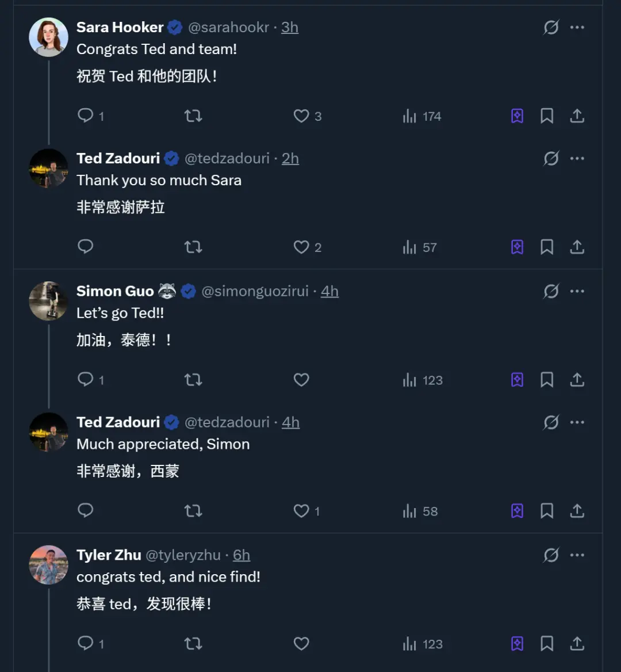Open the @tyleryzhu handle link
This screenshot has width=621, height=672.
183,555
